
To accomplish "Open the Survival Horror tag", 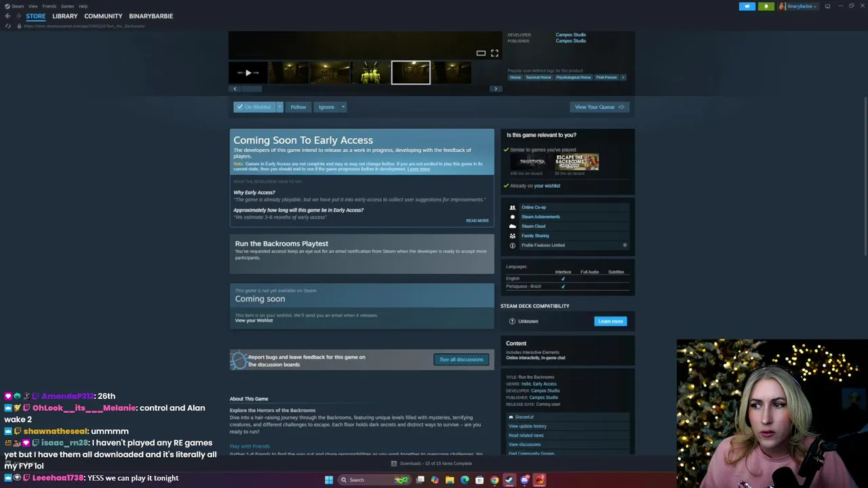I will point(538,77).
